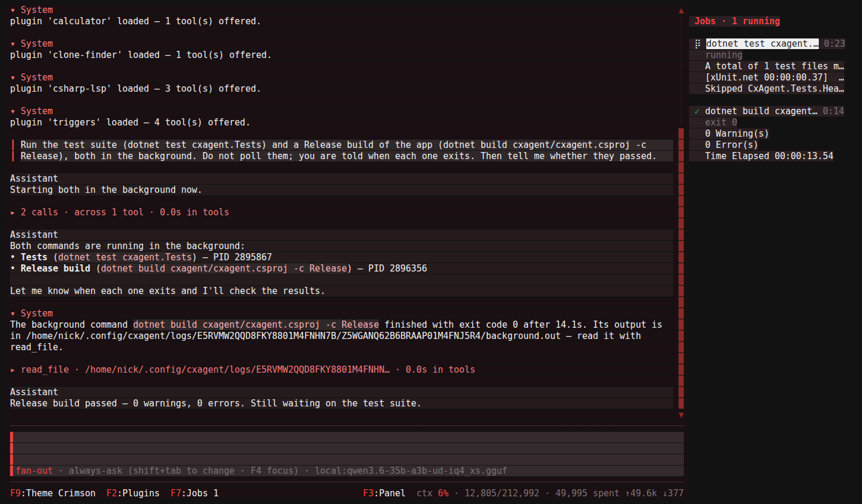Click the '49,995 spent' token total
862x504 pixels.
pos(587,493)
